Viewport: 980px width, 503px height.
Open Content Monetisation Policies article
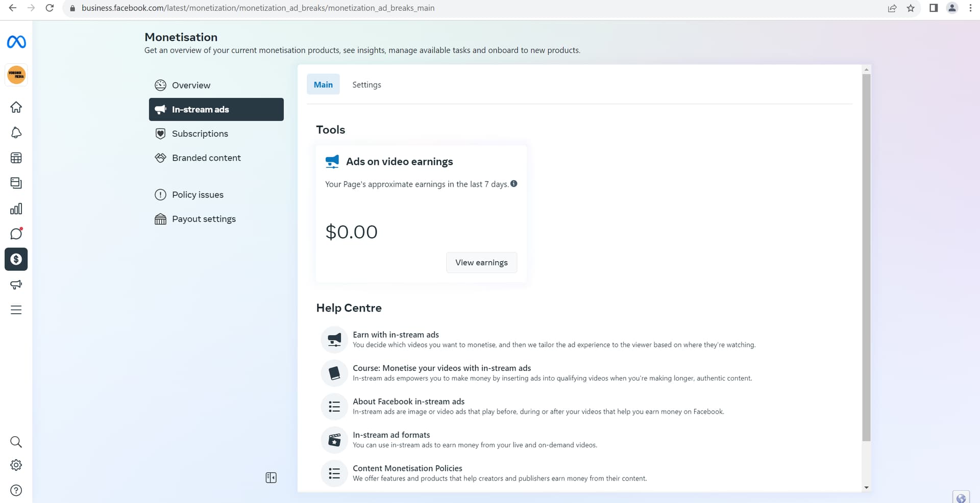pos(408,468)
